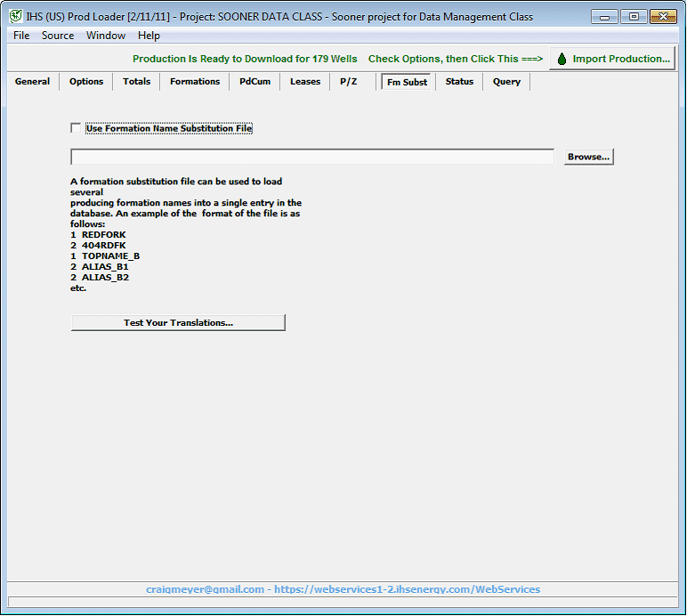Image resolution: width=687 pixels, height=616 pixels.
Task: Click the IHS app icon in title bar
Action: click(x=15, y=17)
